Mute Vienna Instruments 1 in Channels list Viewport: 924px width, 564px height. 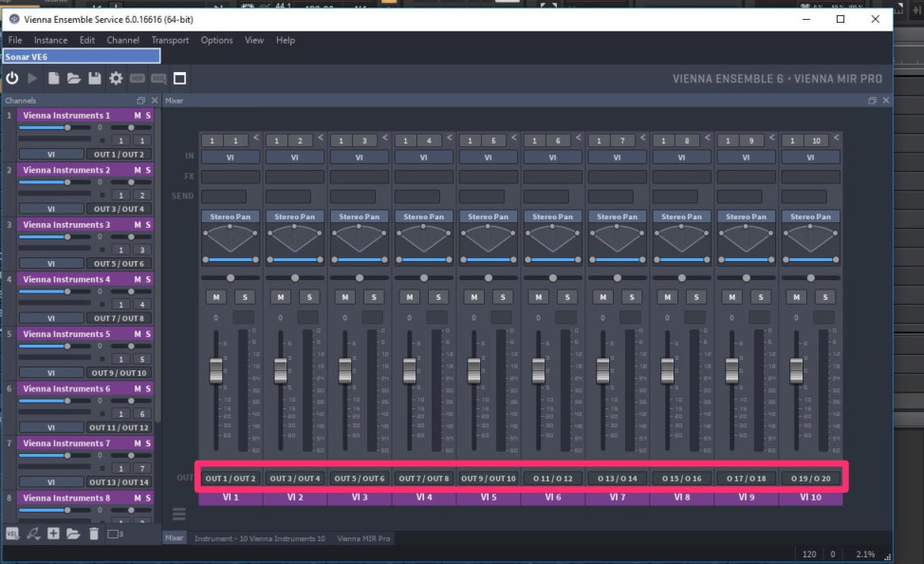coord(138,116)
